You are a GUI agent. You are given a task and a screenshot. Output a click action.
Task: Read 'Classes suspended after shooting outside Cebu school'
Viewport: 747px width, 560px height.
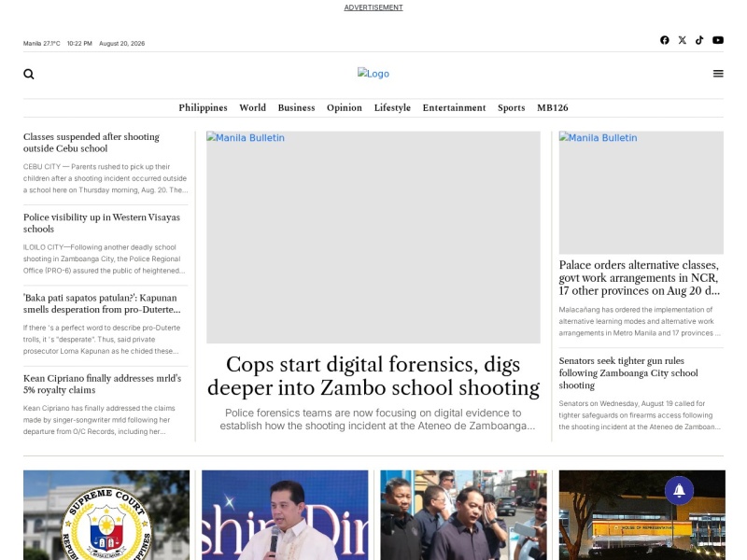92,143
